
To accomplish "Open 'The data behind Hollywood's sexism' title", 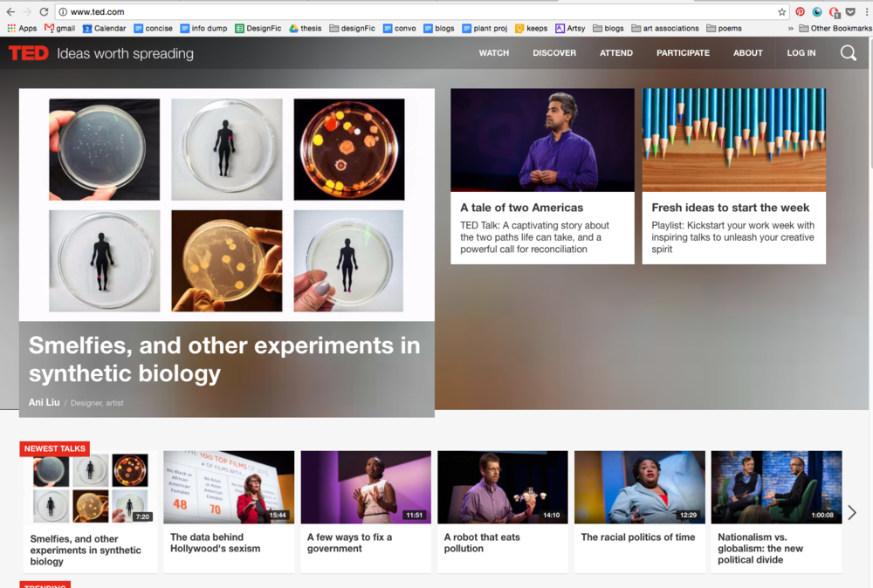I will pyautogui.click(x=215, y=543).
